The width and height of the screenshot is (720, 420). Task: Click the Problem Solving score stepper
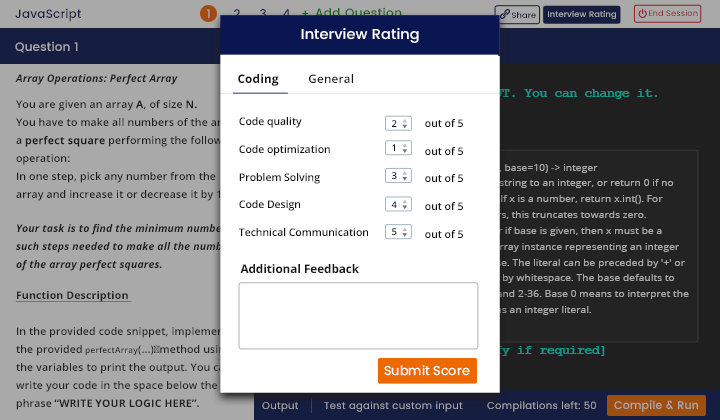398,176
